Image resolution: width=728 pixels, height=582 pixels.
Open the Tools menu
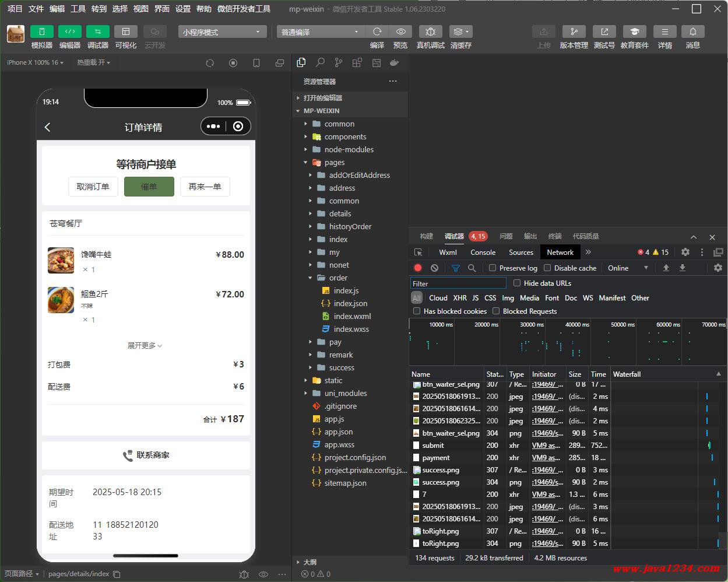tap(78, 9)
